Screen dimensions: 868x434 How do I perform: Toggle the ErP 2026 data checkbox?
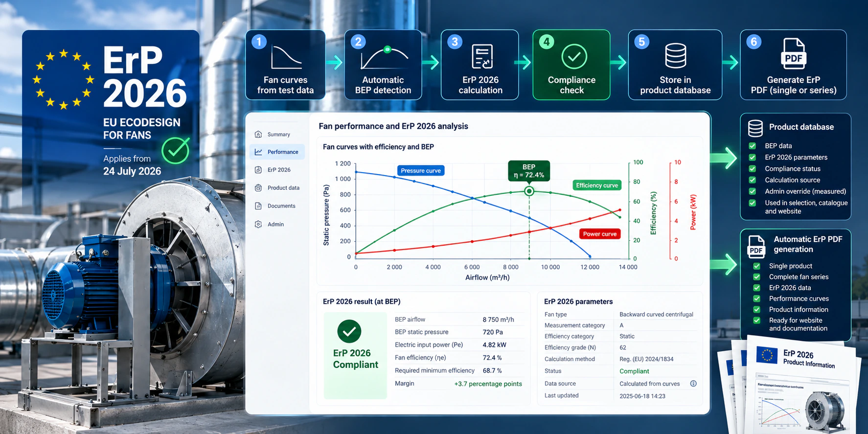tap(756, 288)
